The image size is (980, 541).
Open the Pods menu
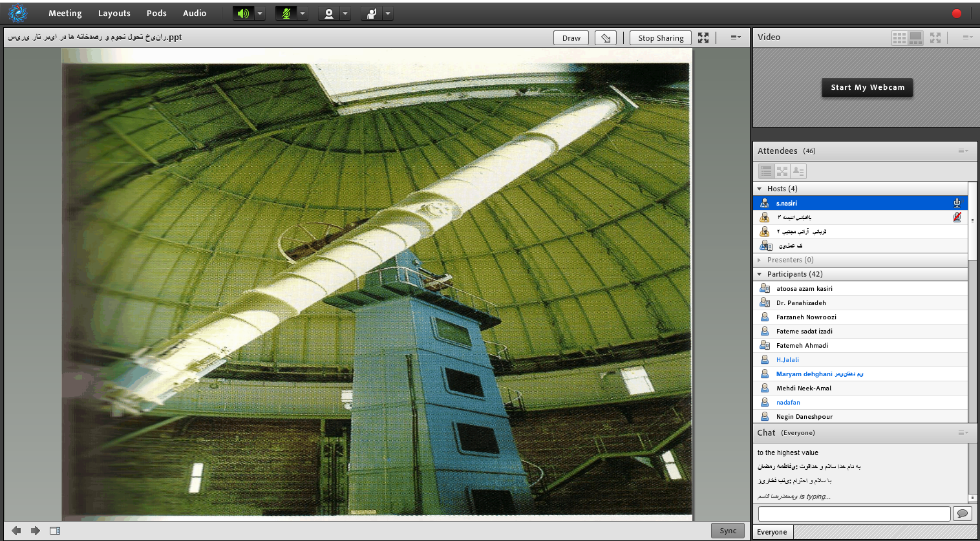(156, 14)
